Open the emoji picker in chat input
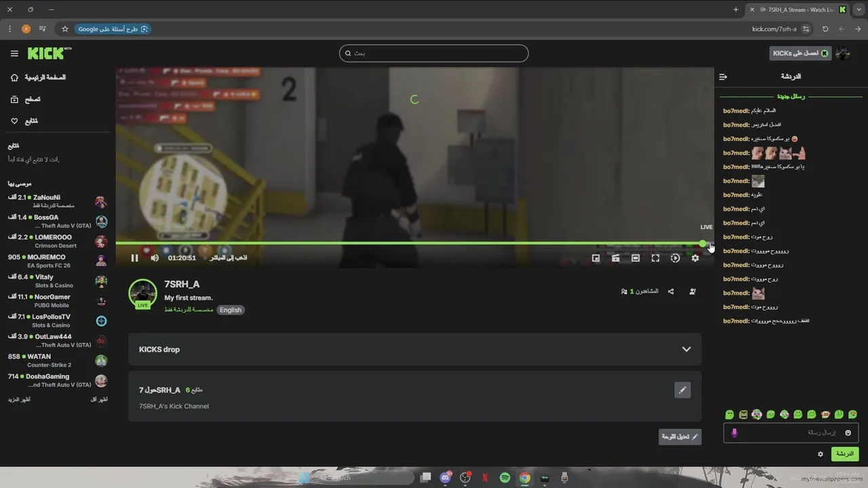This screenshot has height=488, width=868. 848,432
